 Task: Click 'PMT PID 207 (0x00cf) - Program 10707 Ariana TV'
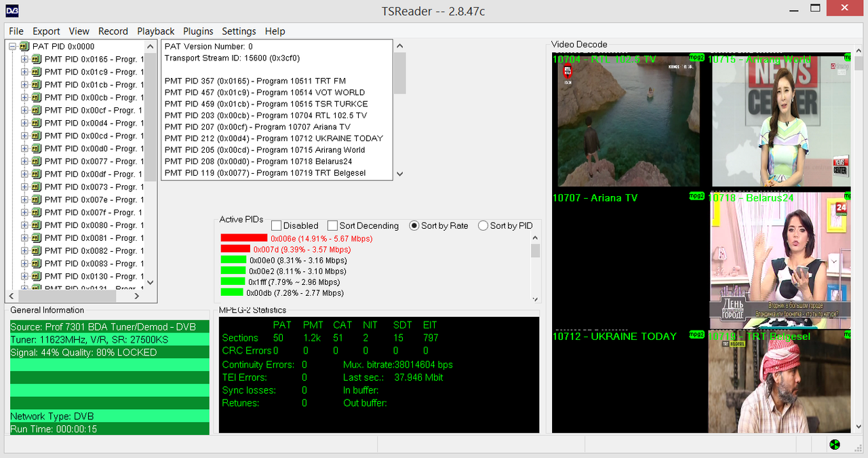(x=258, y=127)
